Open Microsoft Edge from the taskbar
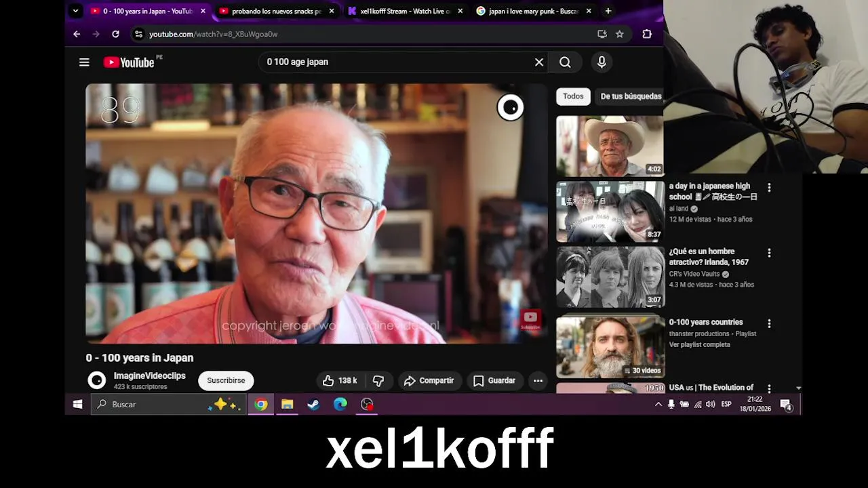Screen dimensions: 868x488 340,404
